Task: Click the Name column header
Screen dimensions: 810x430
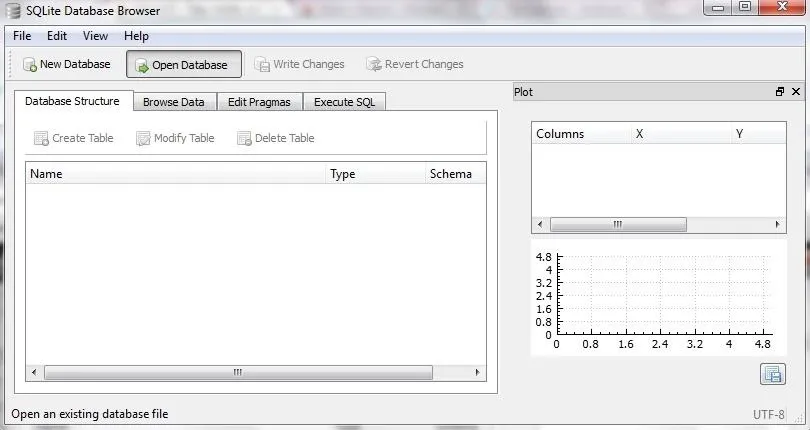Action: pyautogui.click(x=176, y=174)
